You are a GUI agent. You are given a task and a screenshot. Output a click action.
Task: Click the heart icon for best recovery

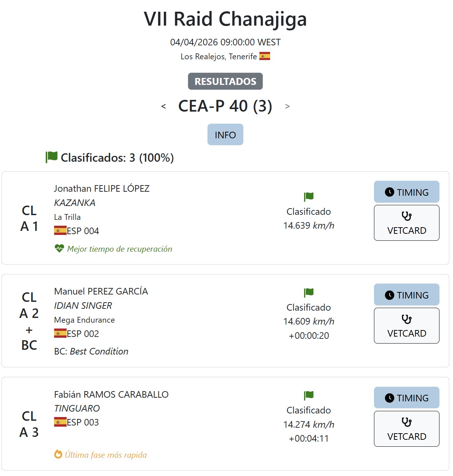pos(59,249)
